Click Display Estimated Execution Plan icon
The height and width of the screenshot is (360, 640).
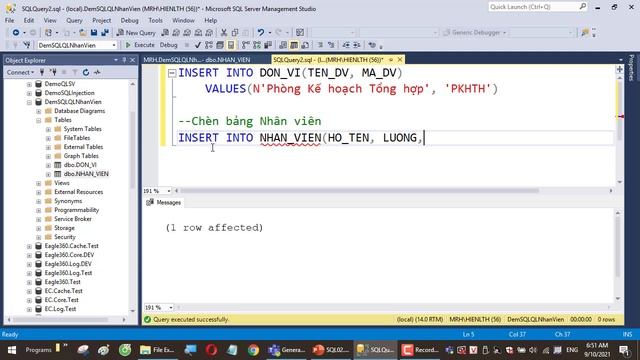(209, 45)
